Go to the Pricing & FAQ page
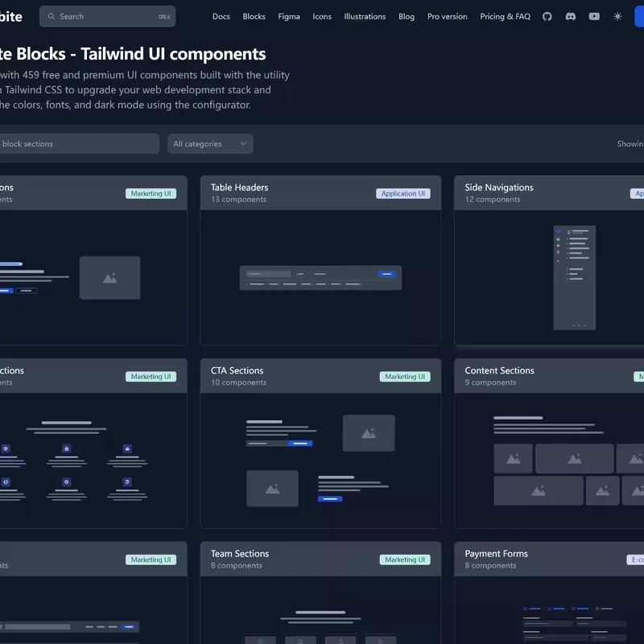This screenshot has height=644, width=644. click(505, 16)
